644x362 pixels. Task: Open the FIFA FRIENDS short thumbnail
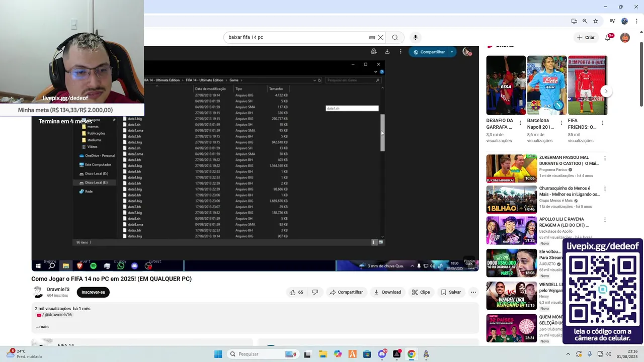pos(587,85)
